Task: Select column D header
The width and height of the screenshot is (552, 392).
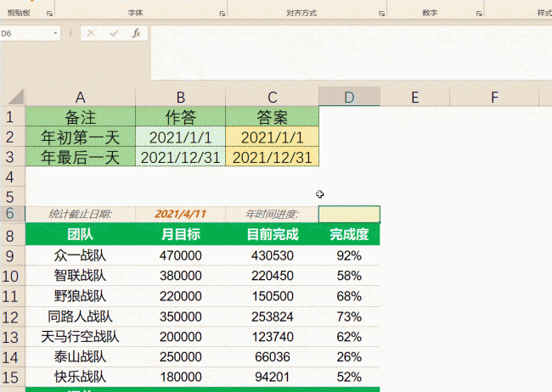Action: click(x=349, y=97)
